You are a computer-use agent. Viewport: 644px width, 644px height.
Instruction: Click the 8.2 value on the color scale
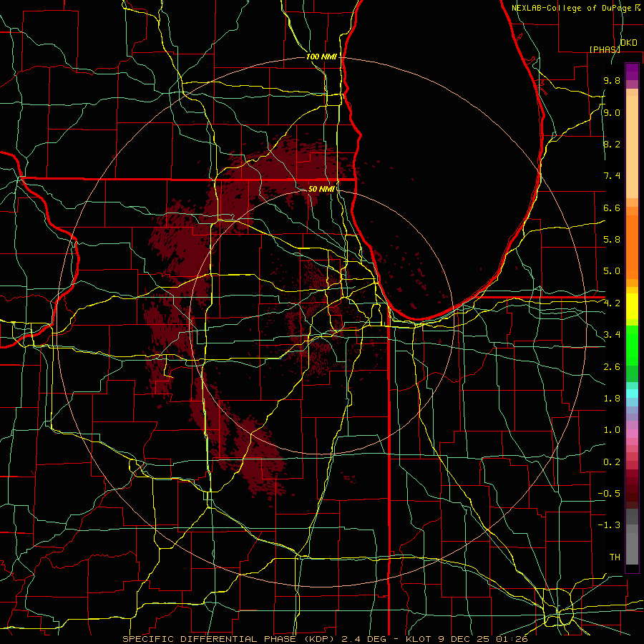612,145
